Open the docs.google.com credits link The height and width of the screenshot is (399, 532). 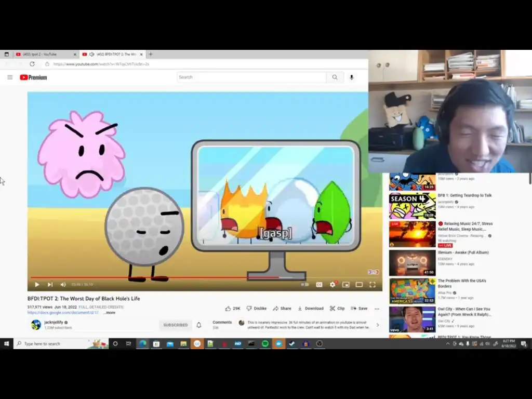(63, 313)
